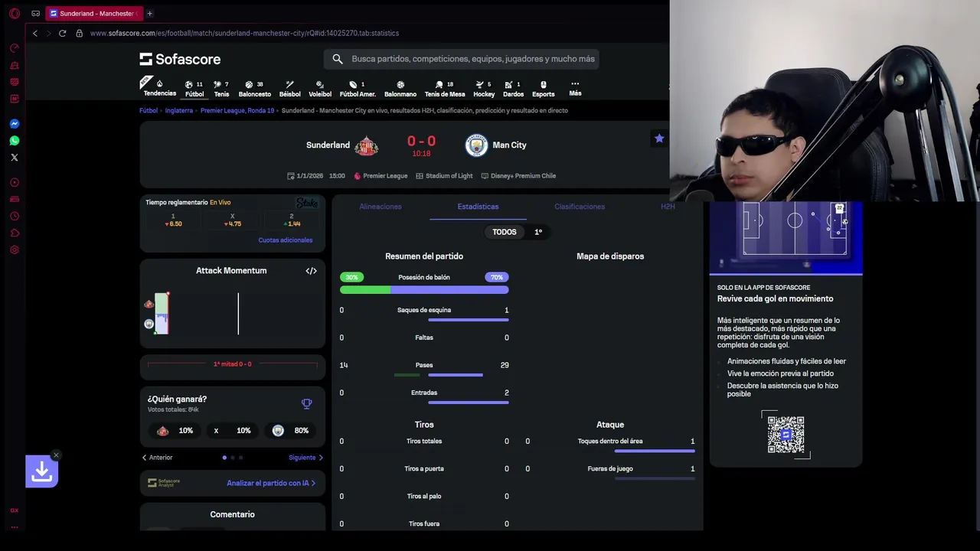Open the Alineaciones tab
The image size is (980, 551).
tap(381, 207)
